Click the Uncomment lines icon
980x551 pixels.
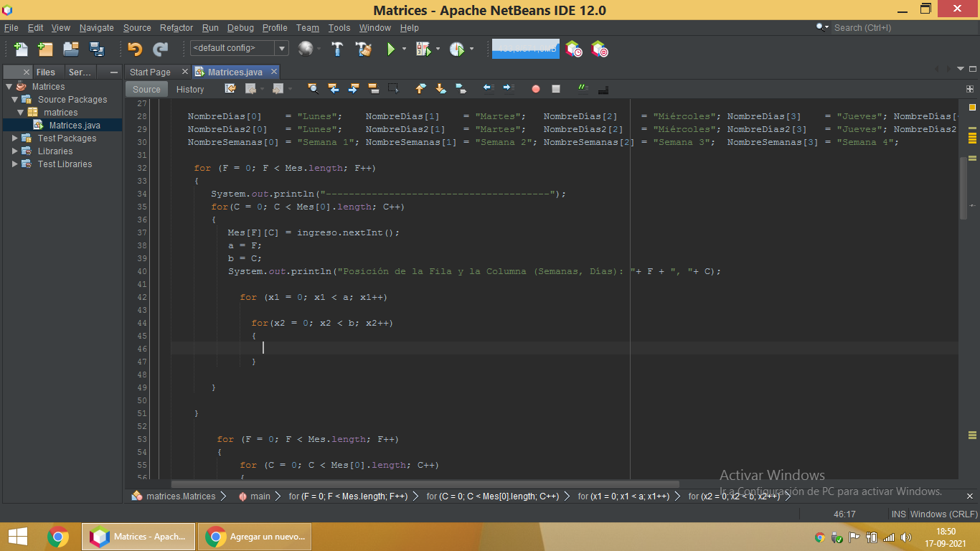(x=603, y=89)
